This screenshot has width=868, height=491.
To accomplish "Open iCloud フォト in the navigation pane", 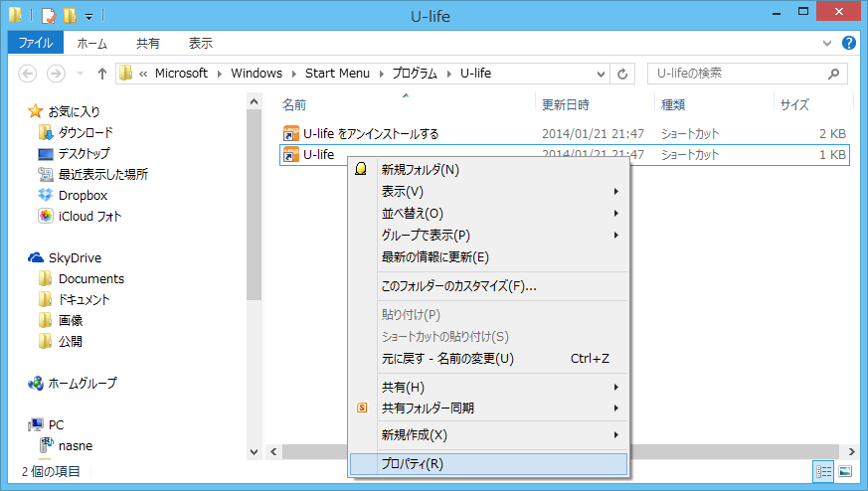I will tap(80, 217).
